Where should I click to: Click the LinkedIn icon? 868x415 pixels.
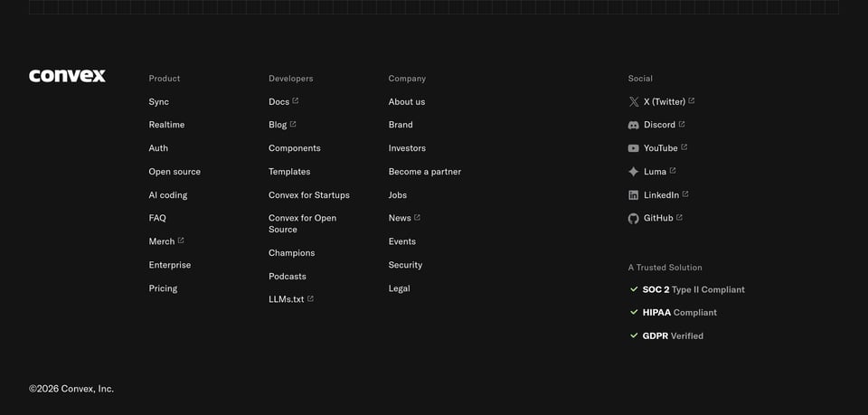[634, 194]
